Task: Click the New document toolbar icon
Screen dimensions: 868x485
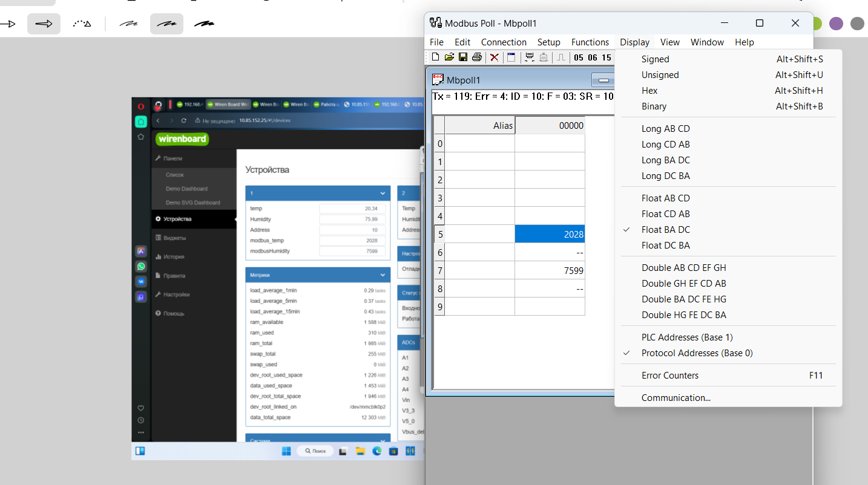Action: 435,57
